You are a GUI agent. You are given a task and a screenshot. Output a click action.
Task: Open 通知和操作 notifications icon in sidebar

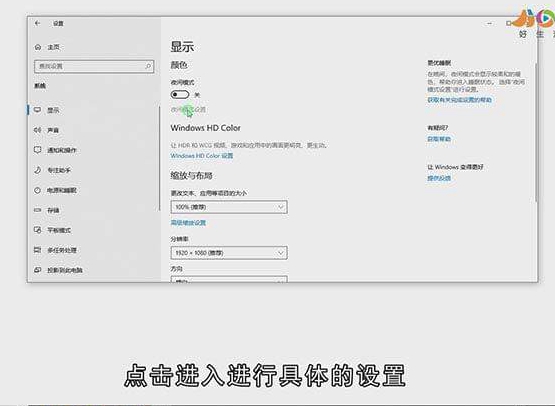click(38, 150)
